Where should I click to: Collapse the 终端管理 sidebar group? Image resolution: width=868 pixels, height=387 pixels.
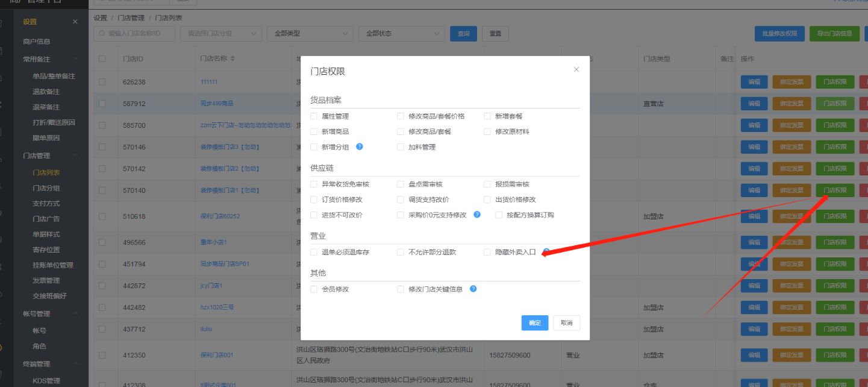click(x=76, y=364)
